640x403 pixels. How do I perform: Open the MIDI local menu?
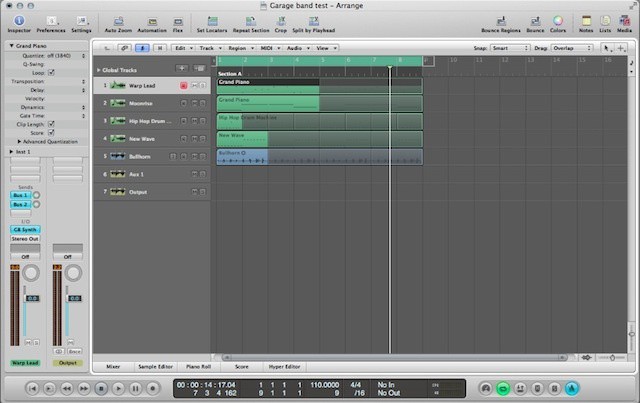click(x=270, y=48)
